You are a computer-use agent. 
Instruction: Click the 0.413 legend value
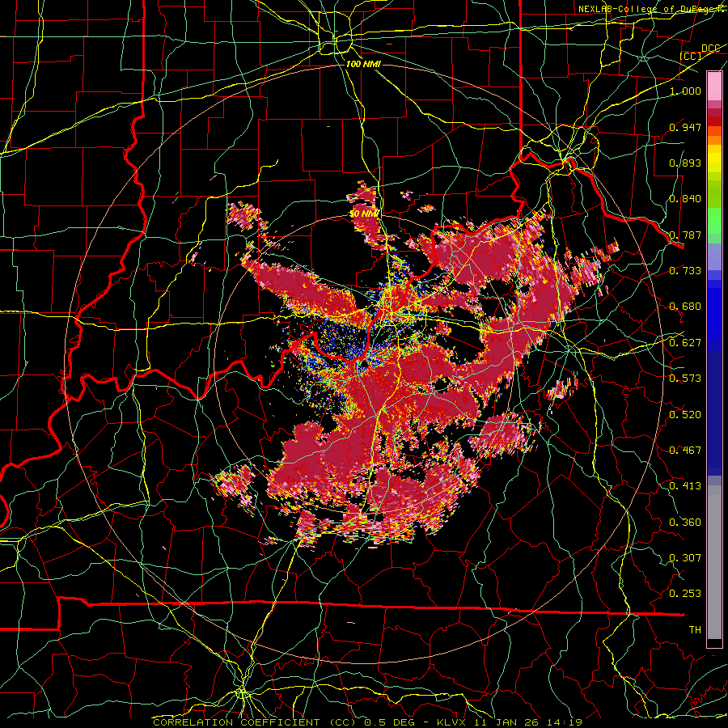coord(685,486)
